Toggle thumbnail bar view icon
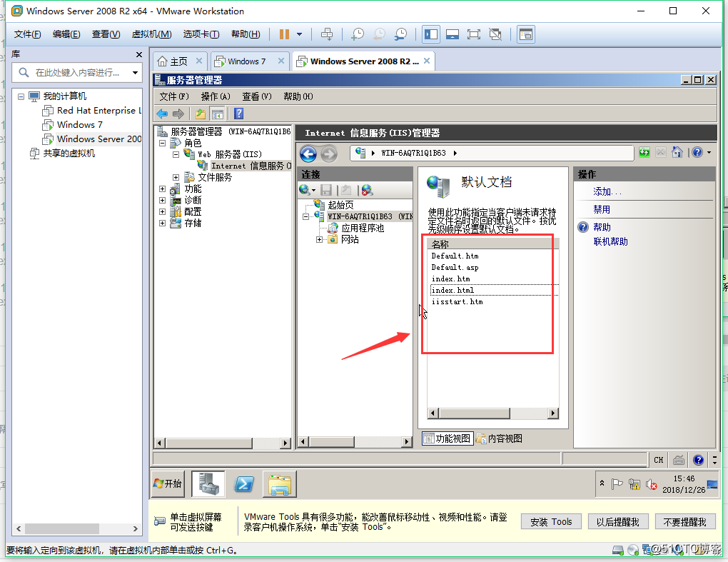This screenshot has height=562, width=728. click(x=453, y=34)
